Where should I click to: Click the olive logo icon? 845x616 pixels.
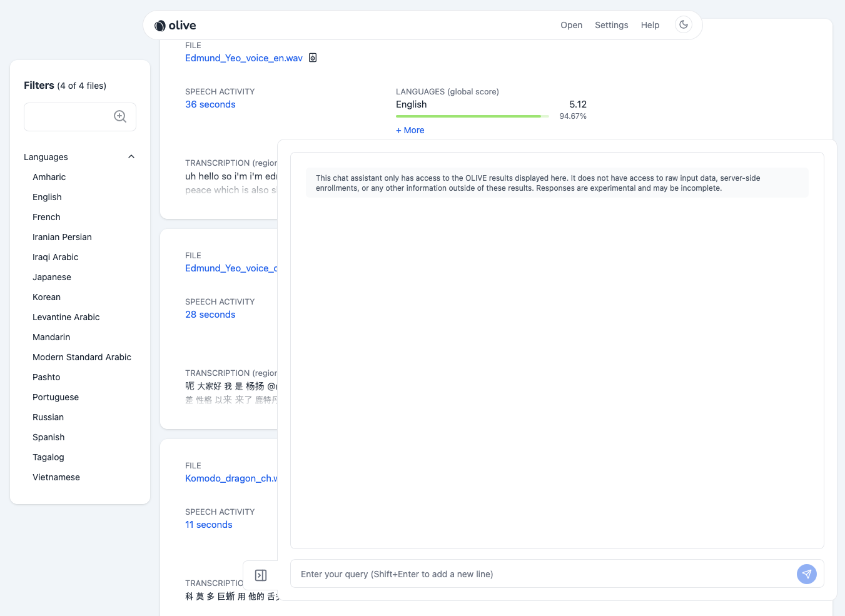160,26
